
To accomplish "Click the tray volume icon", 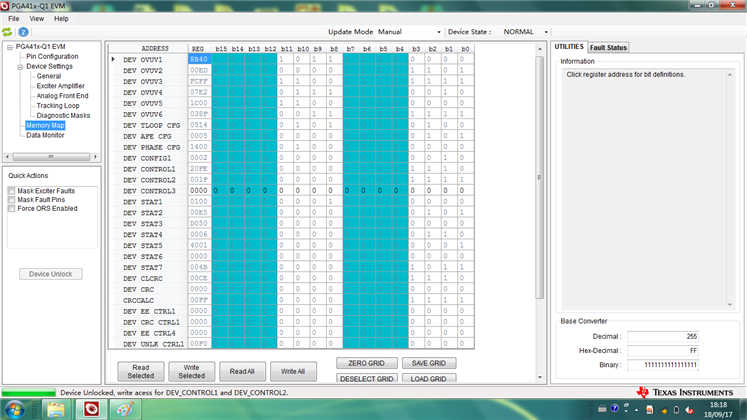I will [x=689, y=410].
